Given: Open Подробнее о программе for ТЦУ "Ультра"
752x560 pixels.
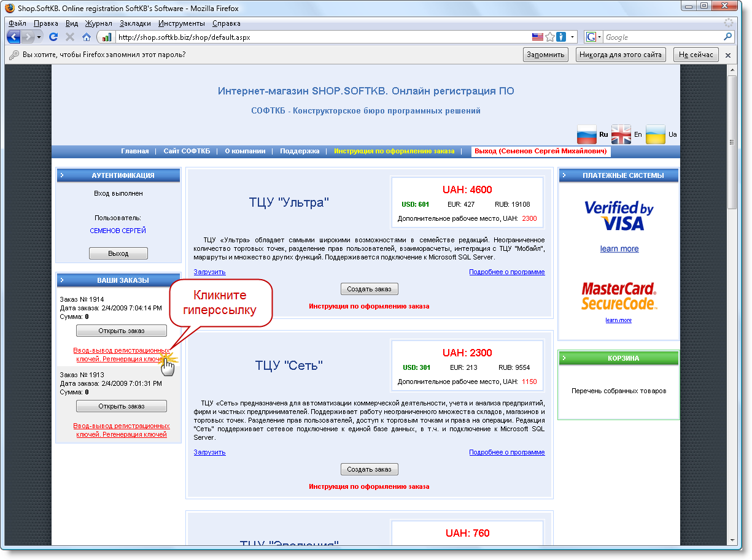Looking at the screenshot, I should (507, 272).
